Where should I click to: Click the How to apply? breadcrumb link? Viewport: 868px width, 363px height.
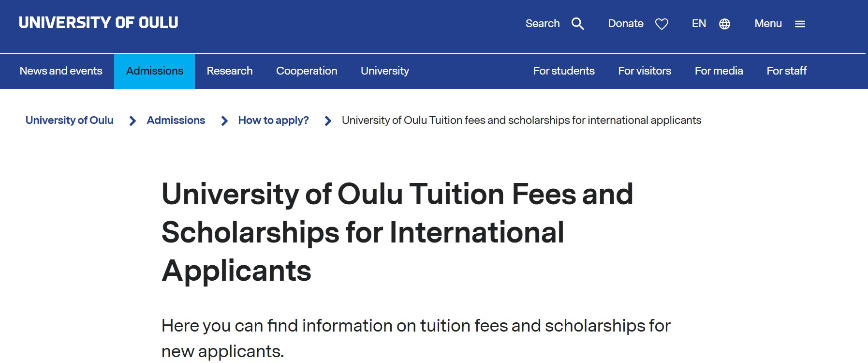click(x=273, y=120)
